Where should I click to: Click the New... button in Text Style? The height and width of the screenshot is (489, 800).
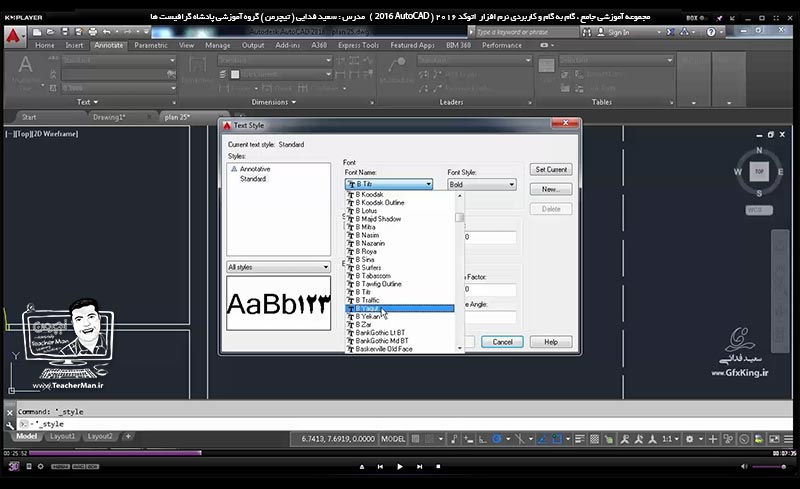pyautogui.click(x=551, y=189)
